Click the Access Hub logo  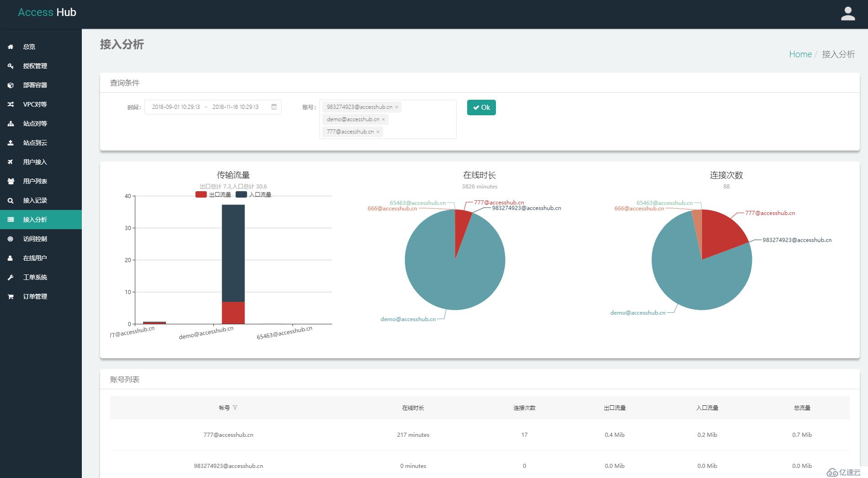click(47, 12)
